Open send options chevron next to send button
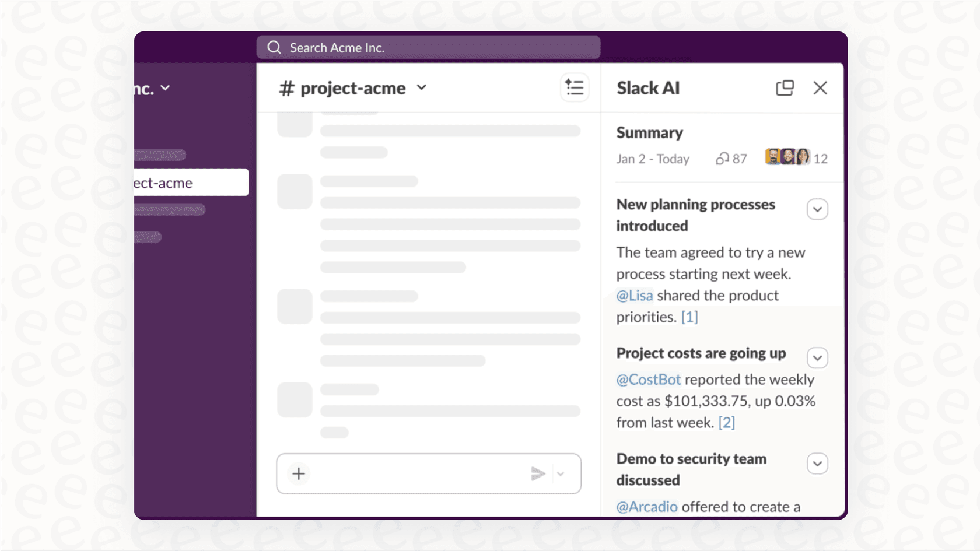The width and height of the screenshot is (980, 551). (561, 474)
